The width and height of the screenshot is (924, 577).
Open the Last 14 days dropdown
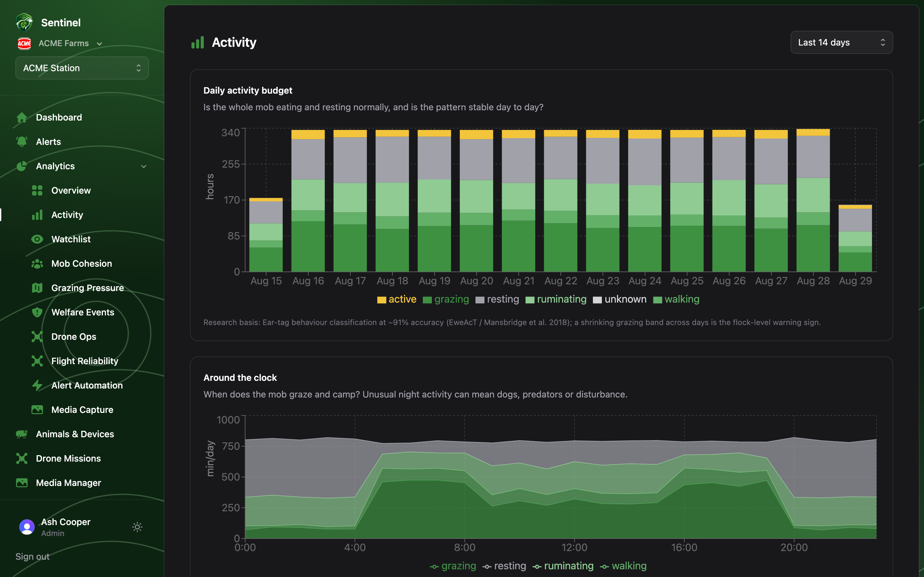coord(841,42)
